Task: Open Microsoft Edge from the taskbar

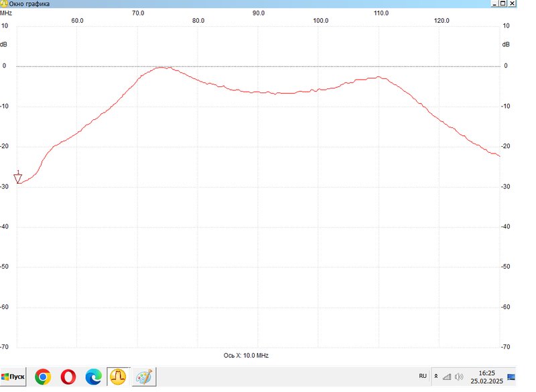Action: pos(93,377)
